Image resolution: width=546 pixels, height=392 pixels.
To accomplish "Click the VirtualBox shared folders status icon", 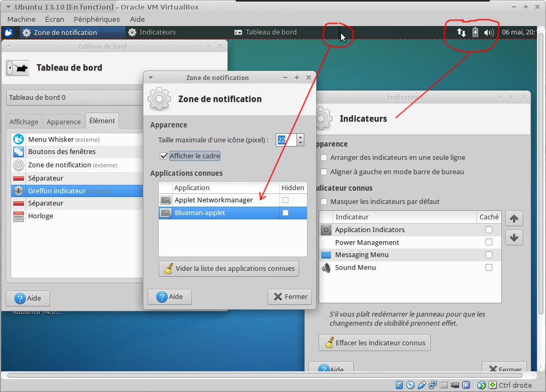I will pyautogui.click(x=443, y=385).
